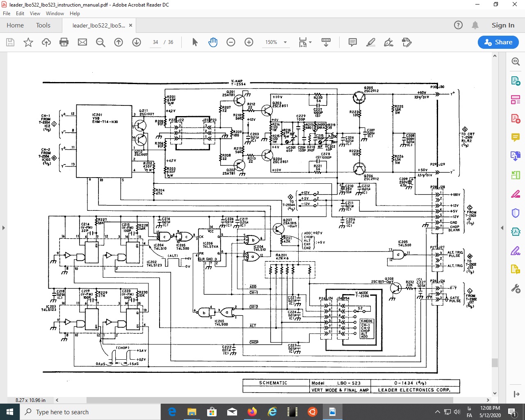Send the file by email using the envelope icon
The height and width of the screenshot is (420, 525).
click(82, 42)
